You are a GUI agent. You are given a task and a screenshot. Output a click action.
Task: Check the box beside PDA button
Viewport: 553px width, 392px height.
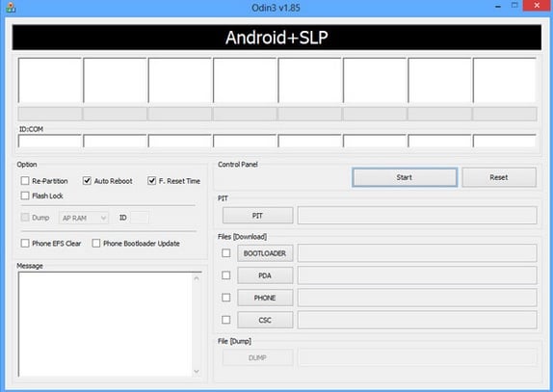tap(226, 275)
